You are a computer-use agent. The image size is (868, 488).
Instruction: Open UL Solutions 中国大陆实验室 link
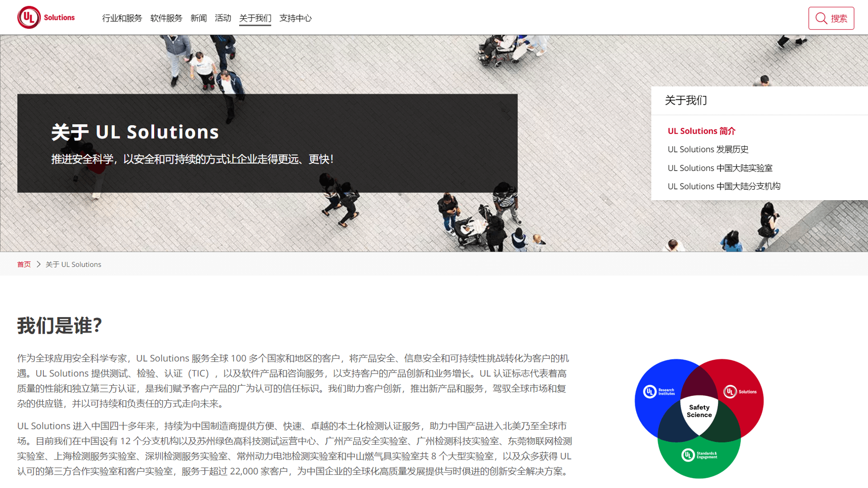click(x=720, y=168)
